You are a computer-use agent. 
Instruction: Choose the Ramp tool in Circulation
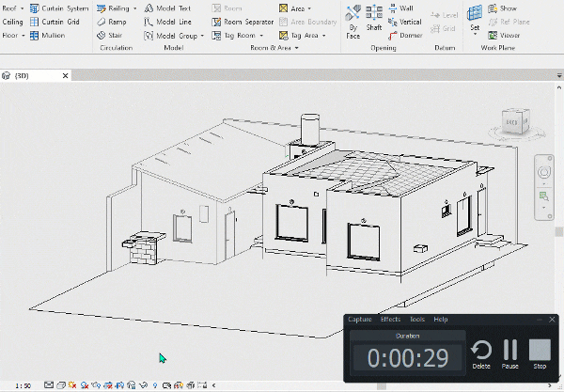click(112, 22)
